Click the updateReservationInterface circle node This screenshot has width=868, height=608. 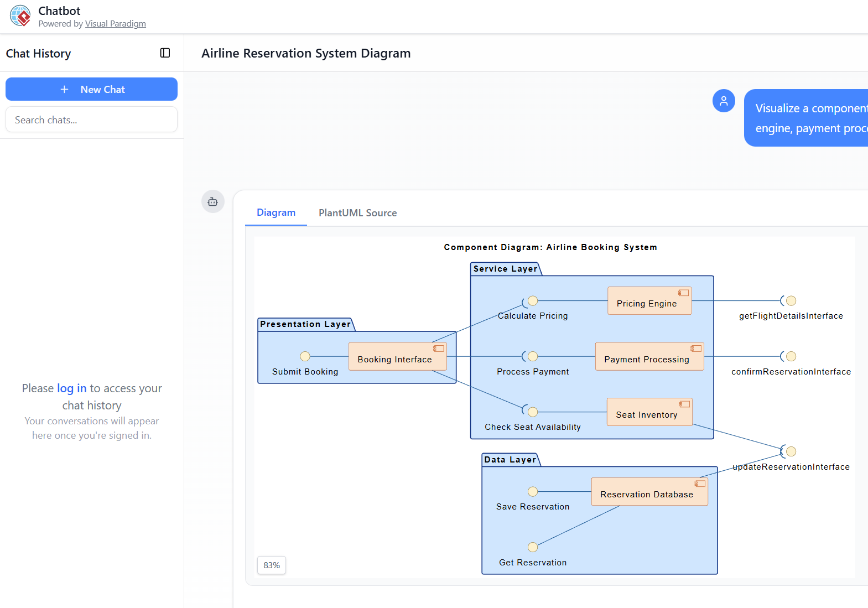tap(791, 451)
